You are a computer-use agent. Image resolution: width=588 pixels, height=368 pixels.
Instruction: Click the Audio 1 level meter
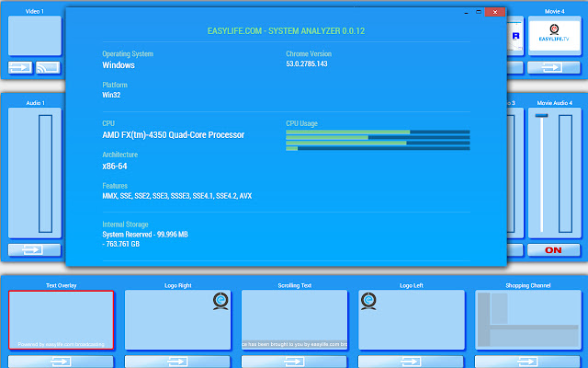pyautogui.click(x=45, y=174)
